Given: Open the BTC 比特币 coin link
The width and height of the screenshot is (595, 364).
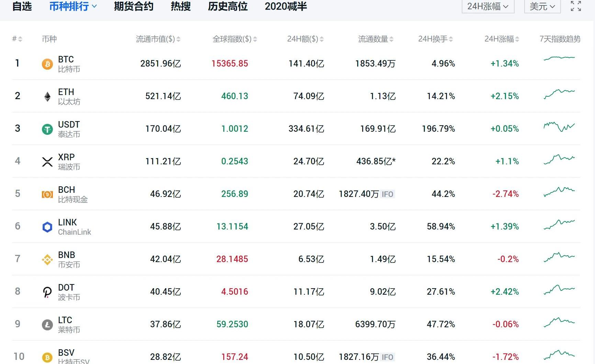Looking at the screenshot, I should click(69, 64).
